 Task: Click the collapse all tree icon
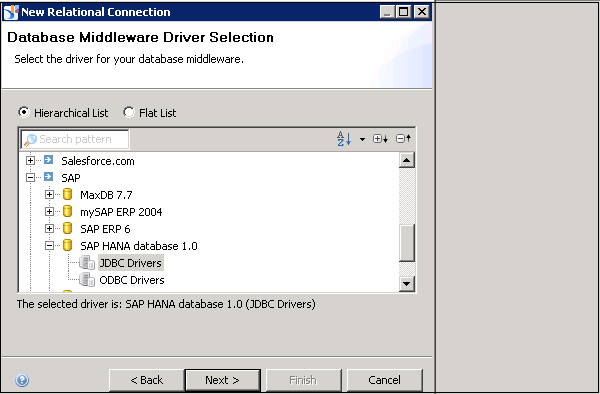[x=403, y=138]
